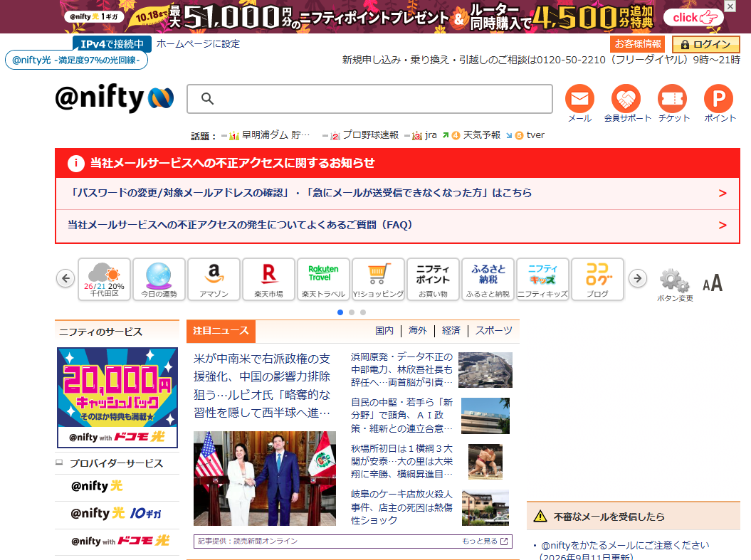Open the @nifty Hikari 10 Giga link

point(116,514)
